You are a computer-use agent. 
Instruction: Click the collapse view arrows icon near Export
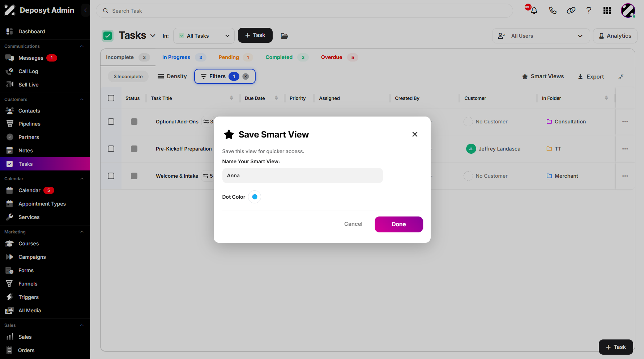coord(621,76)
